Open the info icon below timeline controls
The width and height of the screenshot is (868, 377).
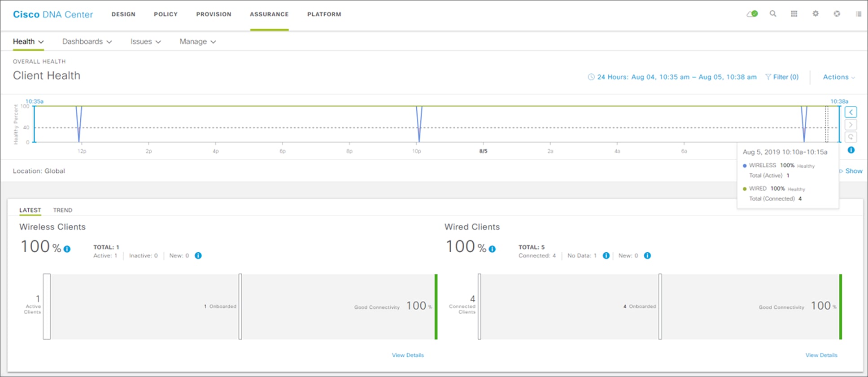851,150
